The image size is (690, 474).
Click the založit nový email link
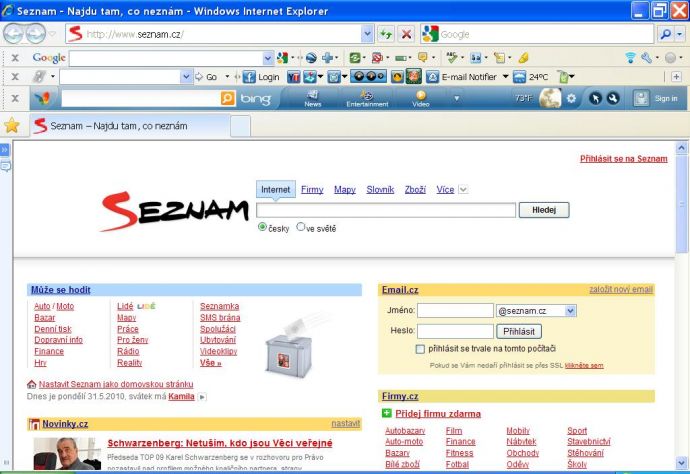(x=621, y=289)
